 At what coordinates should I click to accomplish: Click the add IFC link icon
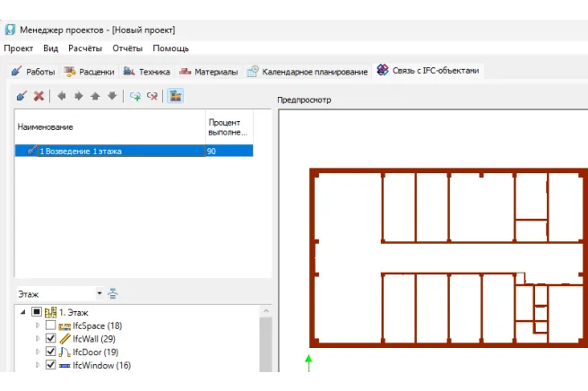click(x=135, y=96)
